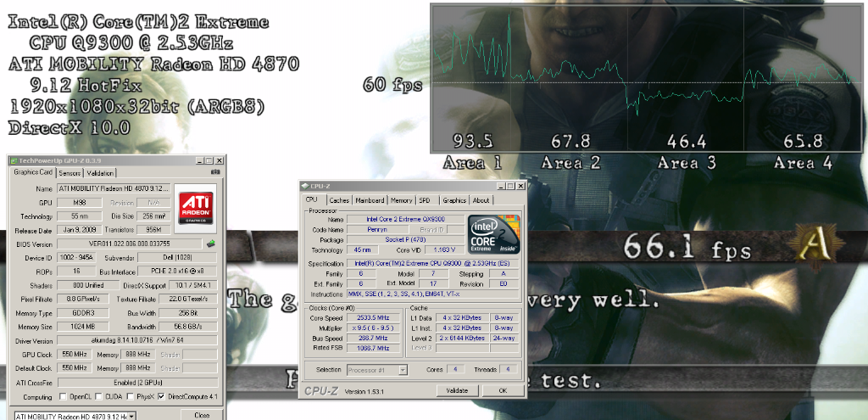Click the CPU-Z title bar app icon
The height and width of the screenshot is (420, 868).
(x=305, y=187)
